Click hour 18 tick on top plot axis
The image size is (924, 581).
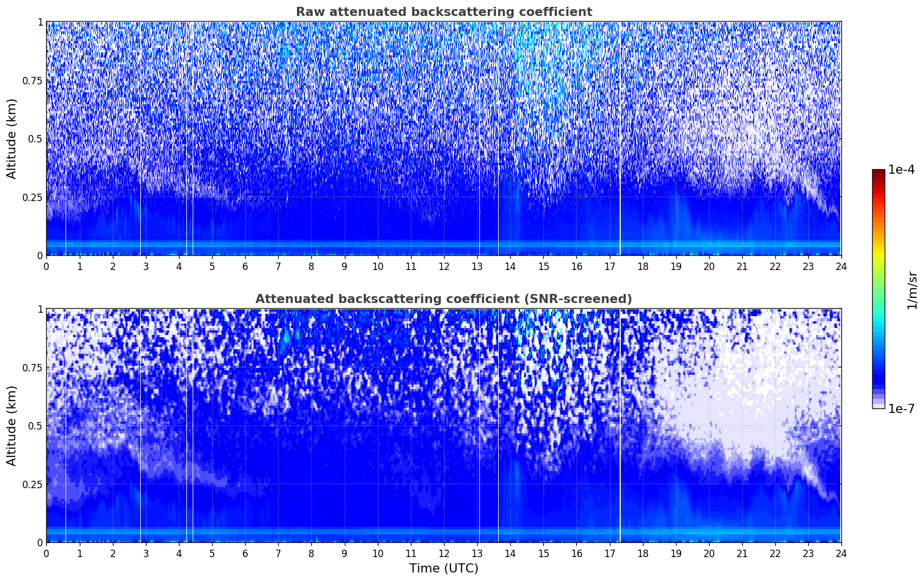point(642,266)
